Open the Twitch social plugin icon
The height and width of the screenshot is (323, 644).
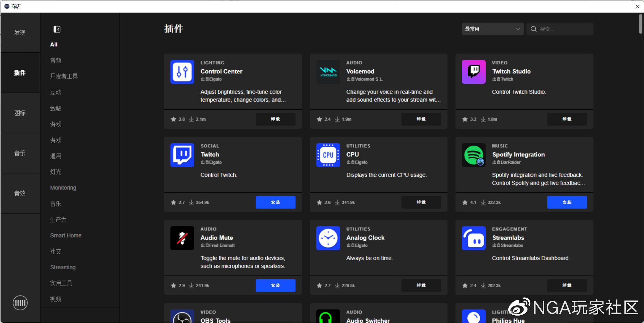click(182, 155)
